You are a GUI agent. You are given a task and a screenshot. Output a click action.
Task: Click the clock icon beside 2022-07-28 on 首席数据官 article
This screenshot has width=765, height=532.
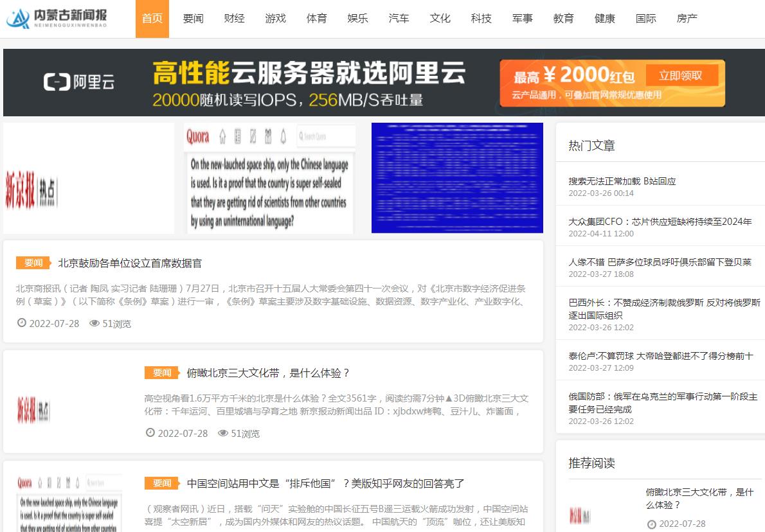[x=21, y=323]
